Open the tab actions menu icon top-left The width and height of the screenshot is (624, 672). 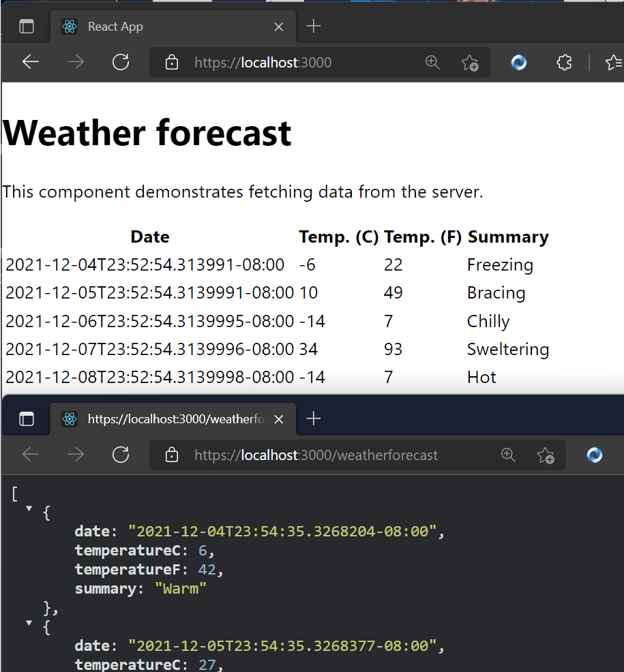pyautogui.click(x=26, y=26)
